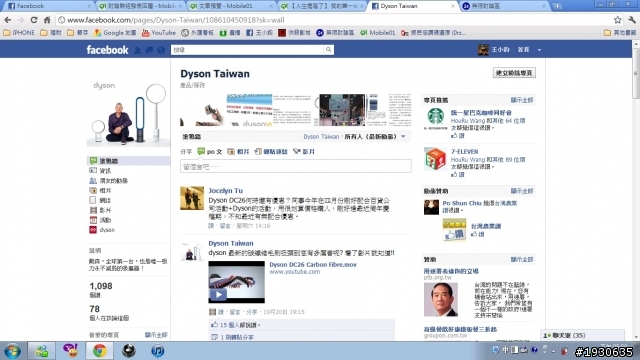
Task: Click the Starbucks page logo
Action: coord(435,119)
